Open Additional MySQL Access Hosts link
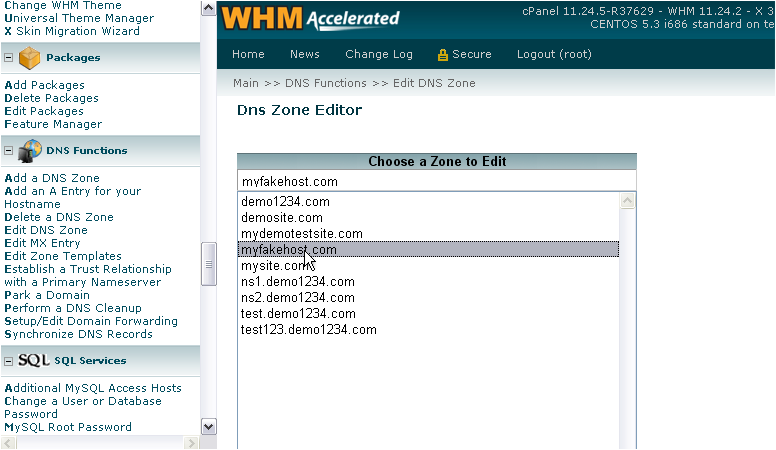776x450 pixels. (x=93, y=388)
